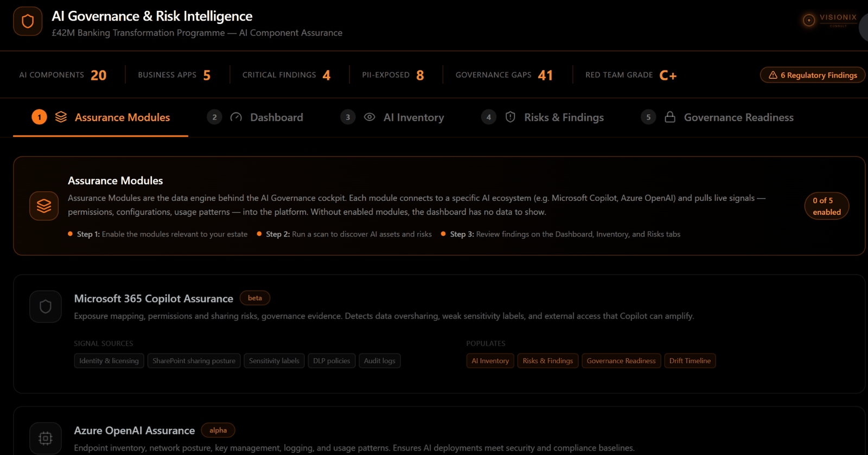
Task: Click the Assurance Modules card heading
Action: click(x=116, y=180)
